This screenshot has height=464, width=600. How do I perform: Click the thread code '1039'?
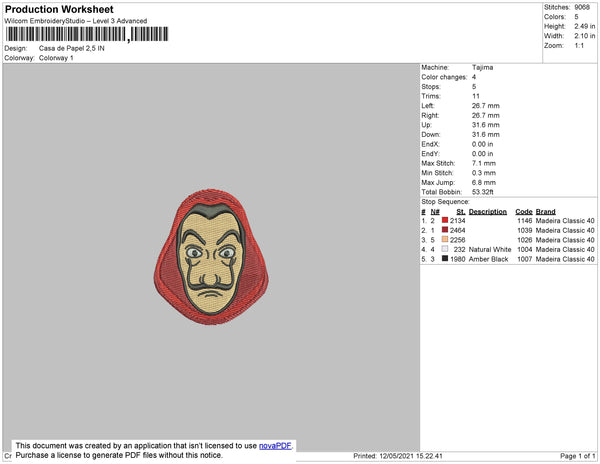(x=525, y=230)
